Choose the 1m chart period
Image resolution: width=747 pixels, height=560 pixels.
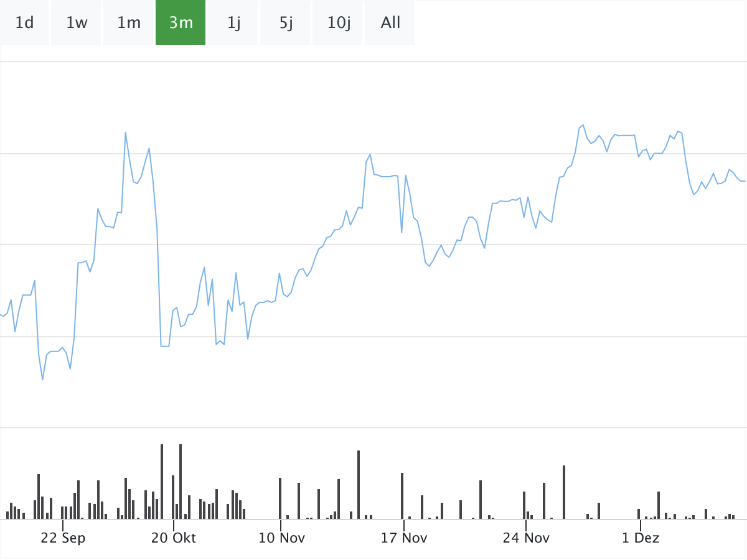(129, 23)
